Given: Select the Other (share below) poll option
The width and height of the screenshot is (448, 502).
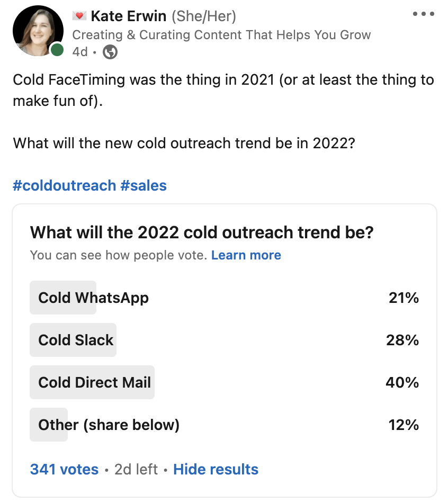Looking at the screenshot, I should pos(109,425).
